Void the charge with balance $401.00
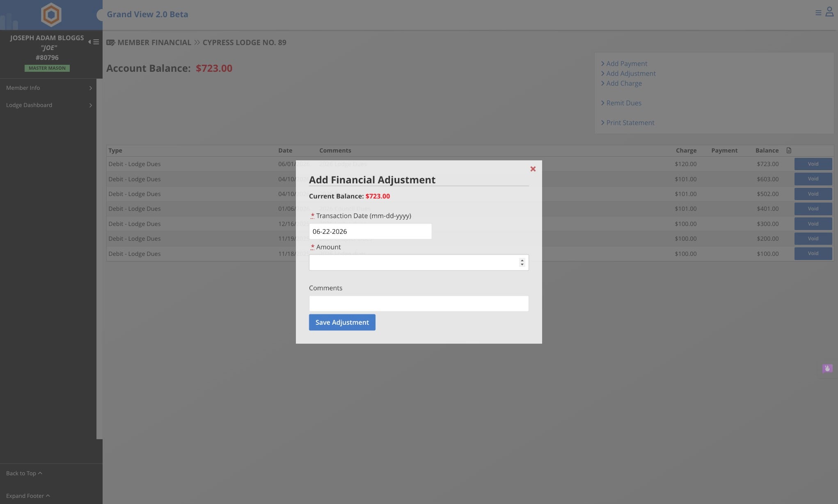This screenshot has height=504, width=838. [x=813, y=209]
